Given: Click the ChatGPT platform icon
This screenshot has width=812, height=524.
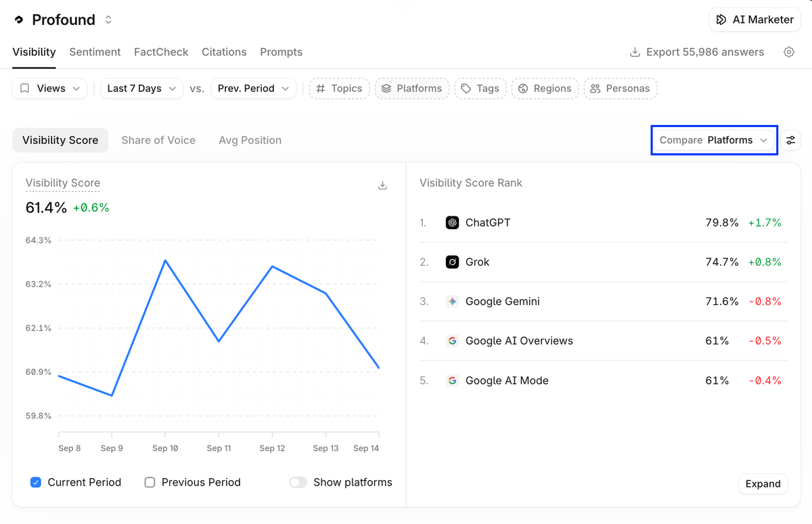Looking at the screenshot, I should pos(452,222).
